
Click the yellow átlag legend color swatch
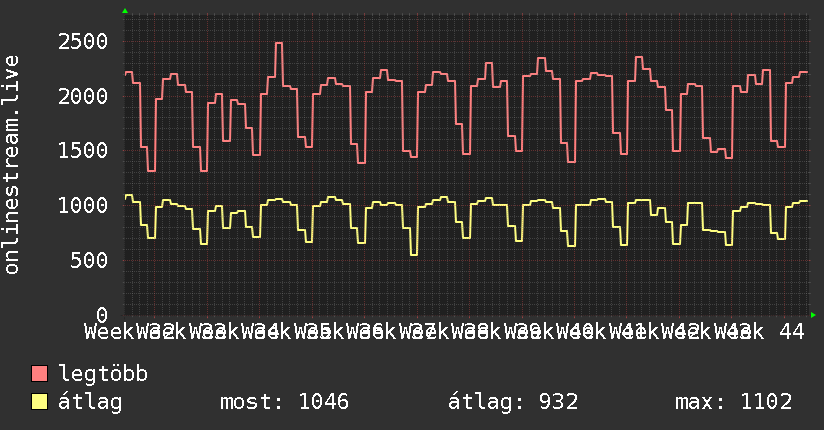click(x=40, y=402)
